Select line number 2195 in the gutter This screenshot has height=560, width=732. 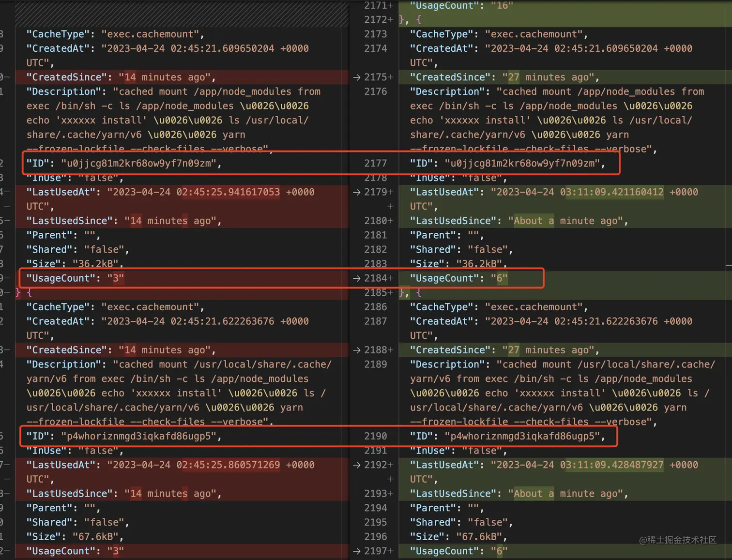pos(376,522)
